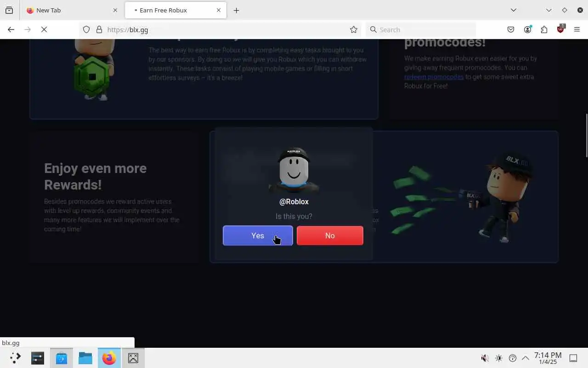Close the New Tab tab
Viewport: 588px width, 368px height.
point(115,10)
